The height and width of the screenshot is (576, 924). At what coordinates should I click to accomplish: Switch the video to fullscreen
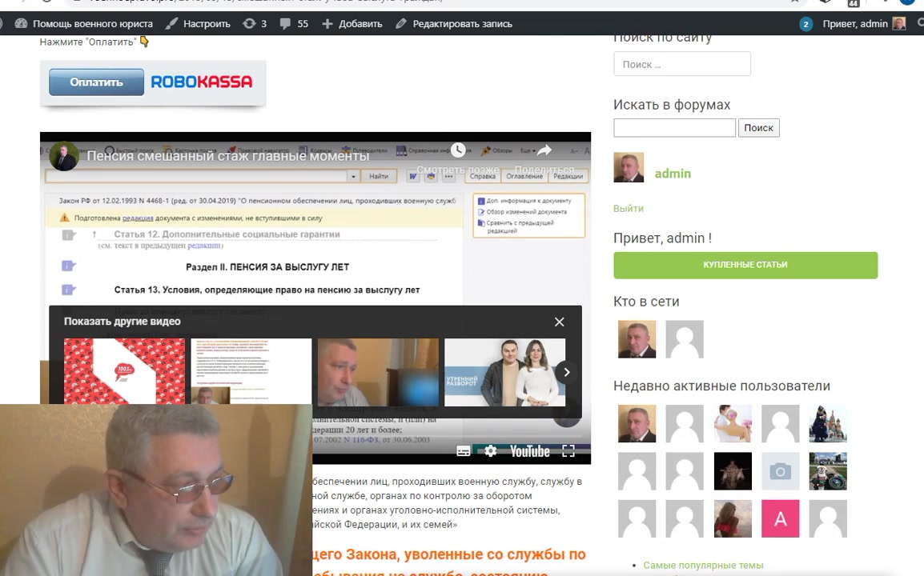[568, 451]
